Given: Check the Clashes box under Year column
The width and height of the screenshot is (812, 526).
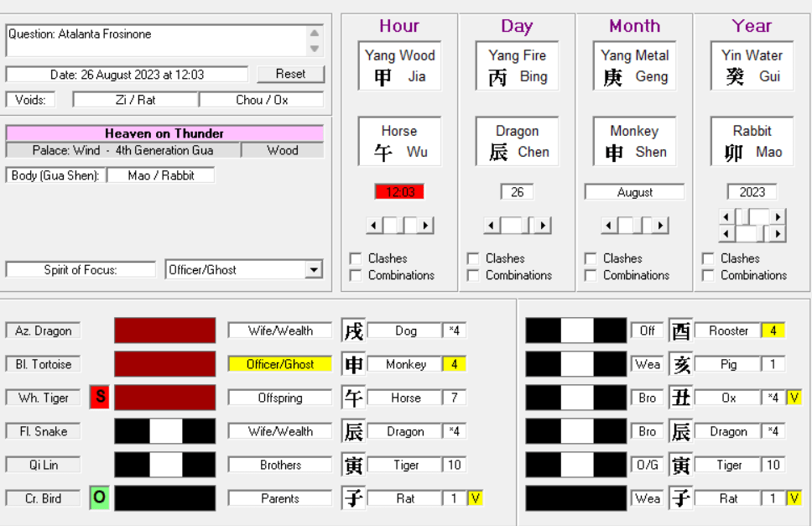Looking at the screenshot, I should [708, 258].
